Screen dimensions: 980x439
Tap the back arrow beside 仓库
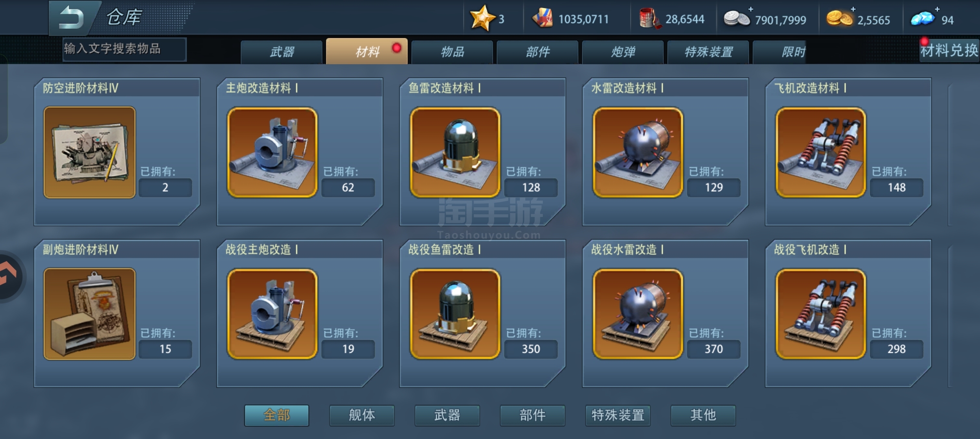pos(72,17)
